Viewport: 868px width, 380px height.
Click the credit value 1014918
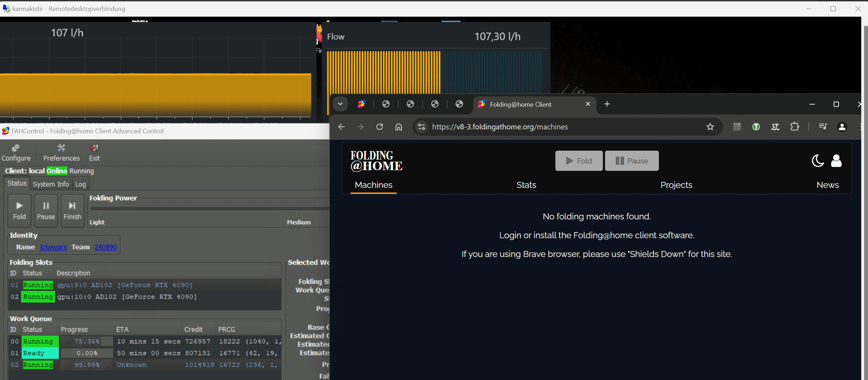[x=200, y=365]
